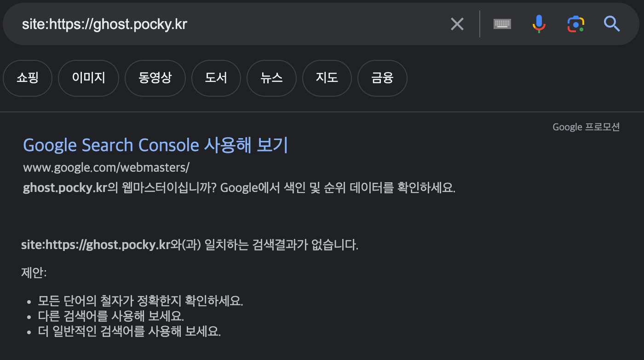
Task: Click the 웹마스터이십니까 description text
Action: coord(239,188)
